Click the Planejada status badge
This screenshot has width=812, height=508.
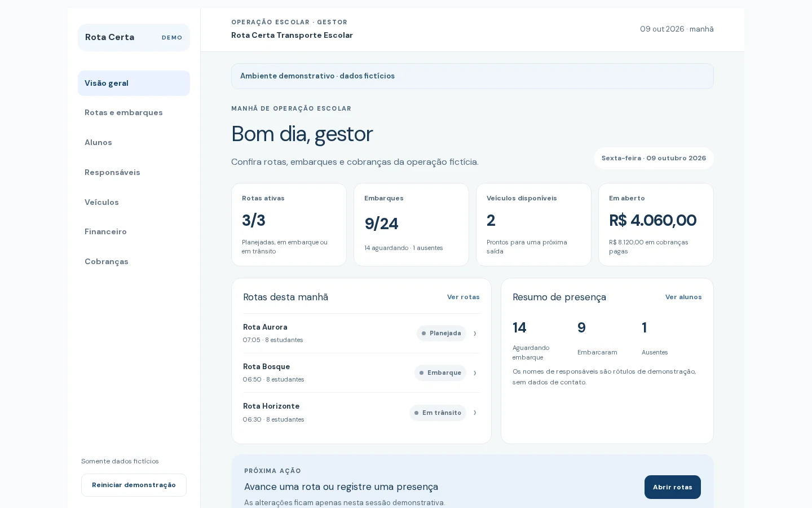click(x=442, y=334)
